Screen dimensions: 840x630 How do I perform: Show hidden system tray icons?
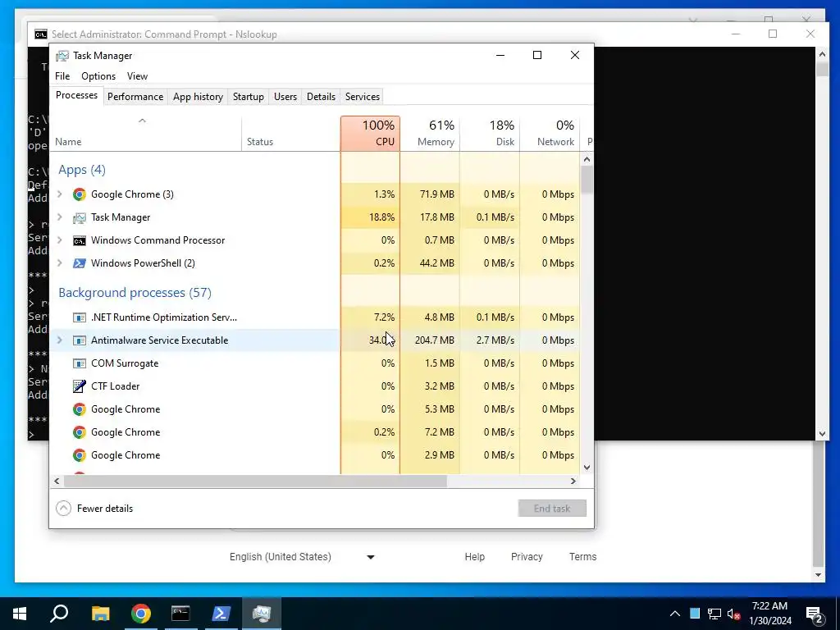675,614
